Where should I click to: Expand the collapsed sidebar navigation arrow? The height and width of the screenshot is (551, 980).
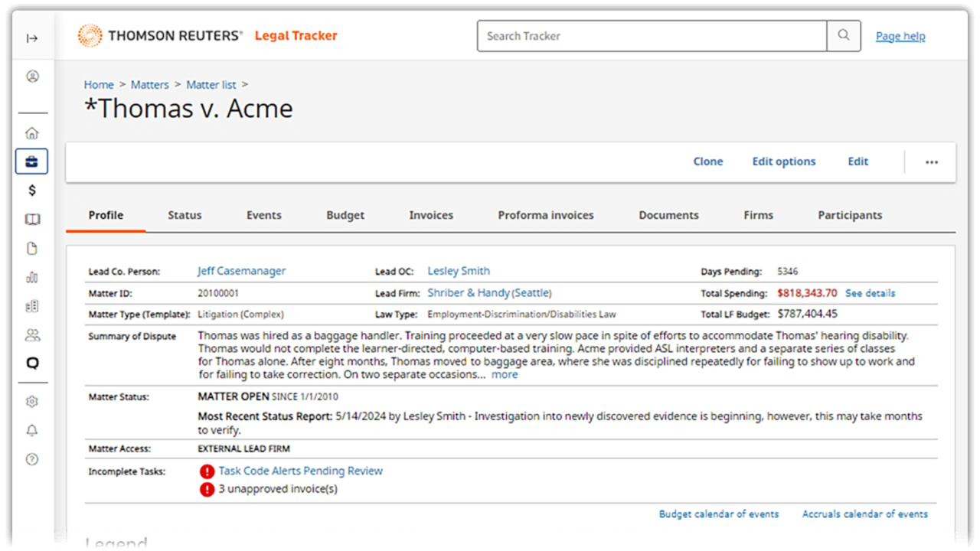pos(31,38)
